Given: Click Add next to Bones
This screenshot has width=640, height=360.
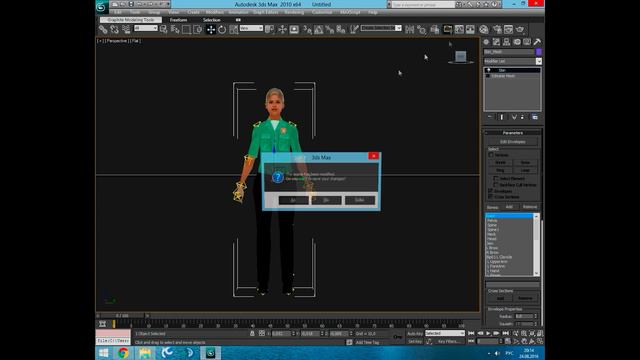Looking at the screenshot, I should [509, 207].
